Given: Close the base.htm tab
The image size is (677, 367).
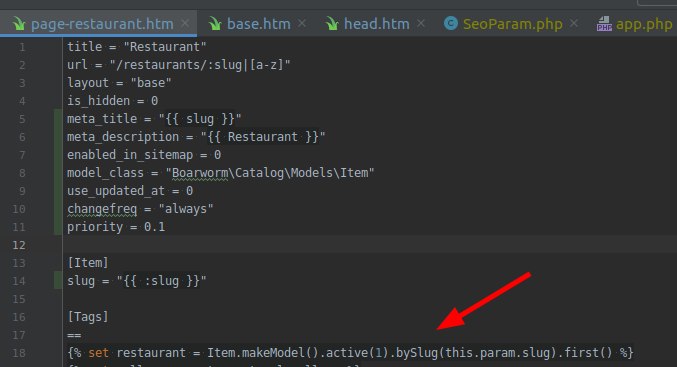Looking at the screenshot, I should coord(302,23).
